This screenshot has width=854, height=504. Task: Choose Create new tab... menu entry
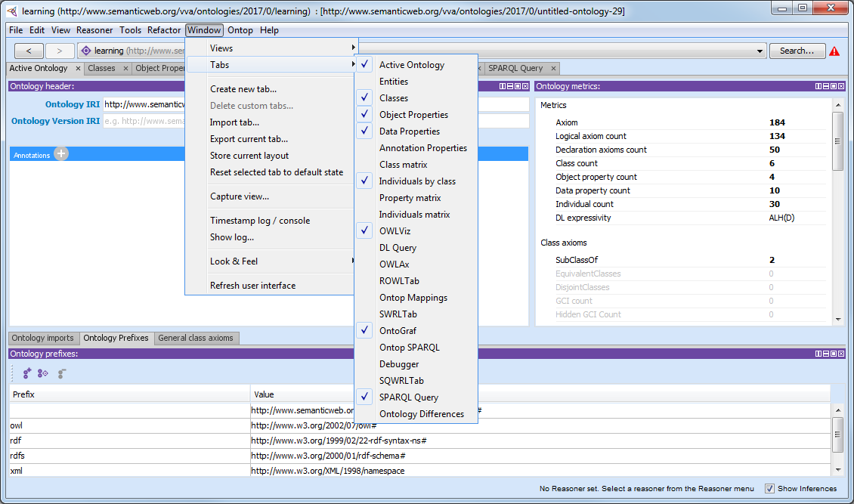click(x=243, y=89)
